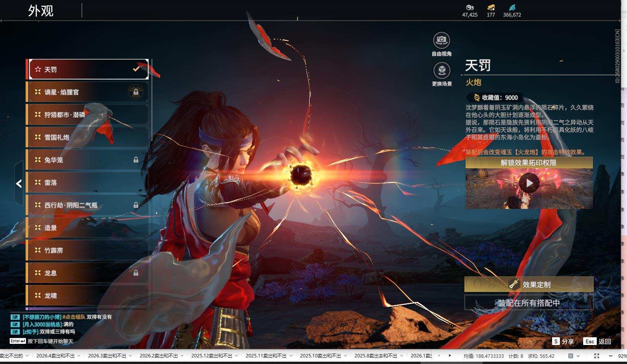Switch to 2026.4卖出和不出 sheet tab
Image resolution: width=627 pixels, height=364 pixels.
point(55,356)
